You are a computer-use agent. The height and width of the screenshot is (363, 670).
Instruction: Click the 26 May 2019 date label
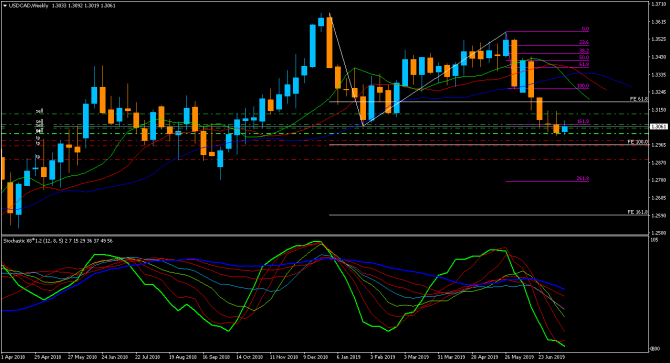click(x=519, y=357)
